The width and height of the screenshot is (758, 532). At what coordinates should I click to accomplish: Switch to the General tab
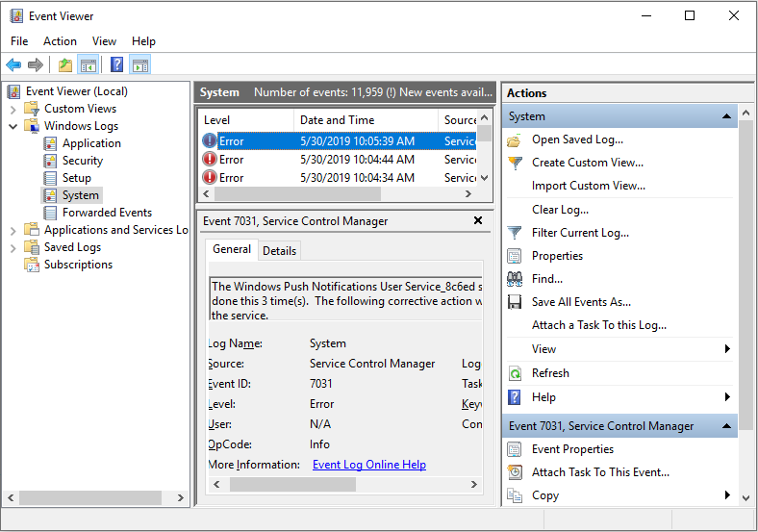click(232, 249)
